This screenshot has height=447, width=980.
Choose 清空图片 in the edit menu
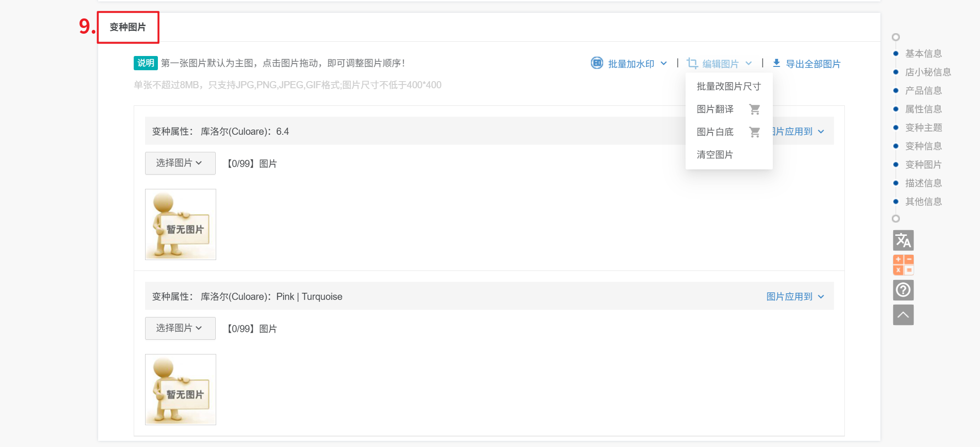[x=714, y=155]
